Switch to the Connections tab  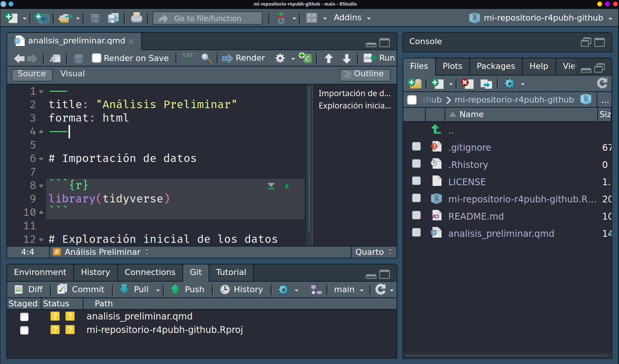click(150, 272)
